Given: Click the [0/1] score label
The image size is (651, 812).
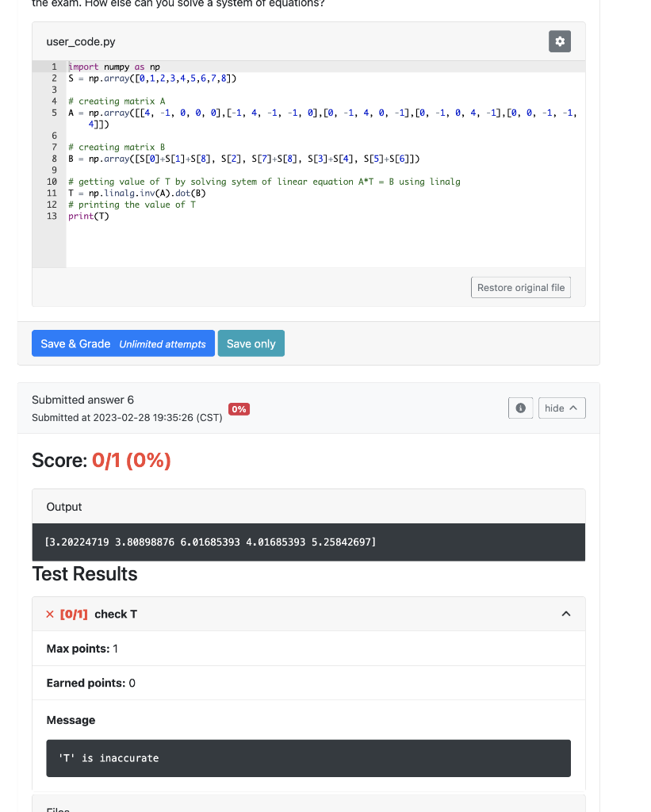Looking at the screenshot, I should point(74,615).
